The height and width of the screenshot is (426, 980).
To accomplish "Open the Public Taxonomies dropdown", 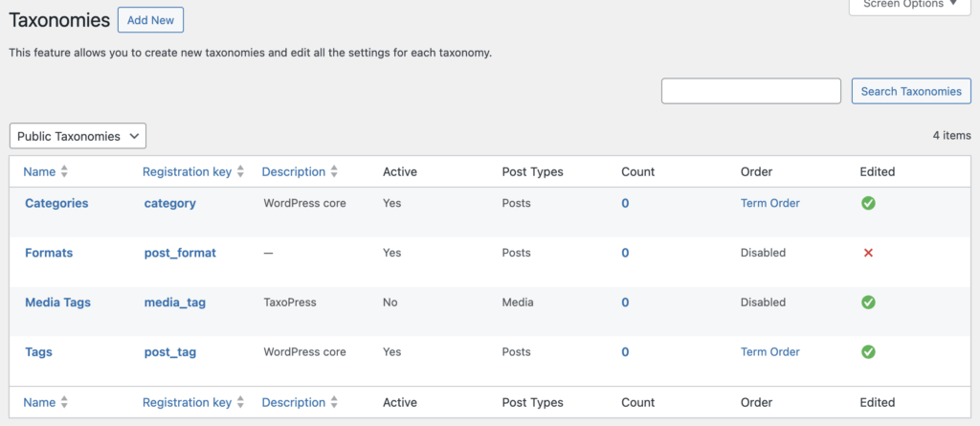I will (x=78, y=136).
